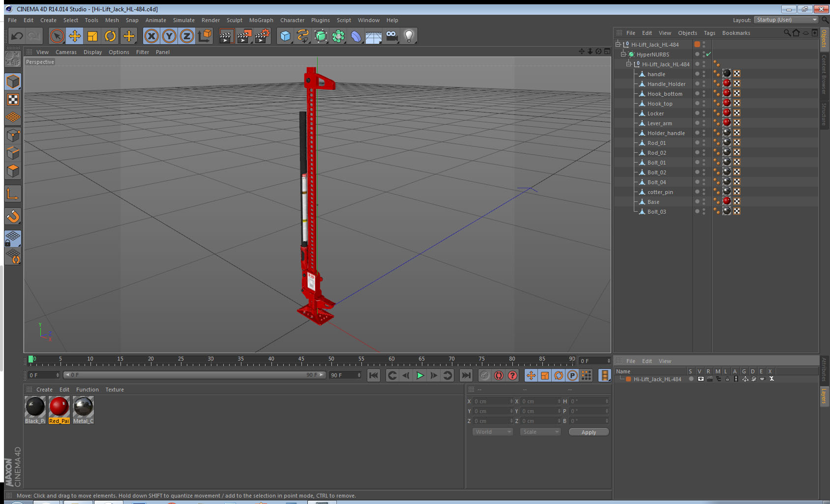Open the array modeling objects icon
Image resolution: width=830 pixels, height=504 pixels.
click(x=338, y=36)
